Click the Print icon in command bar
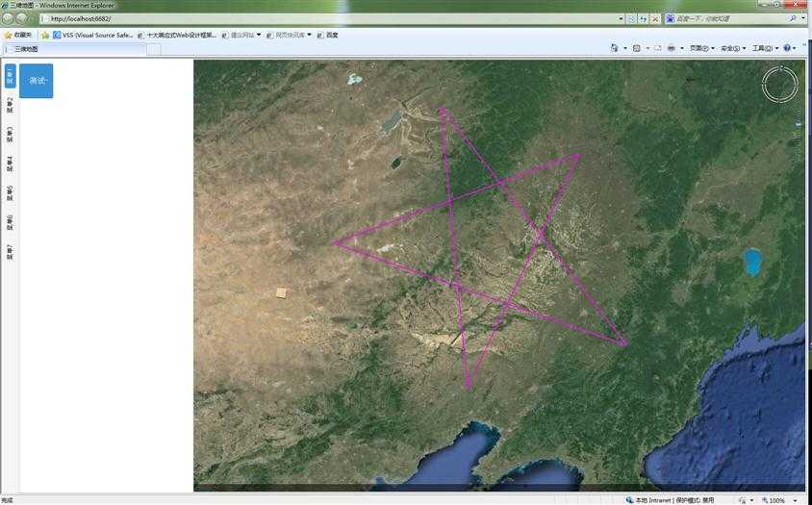The width and height of the screenshot is (812, 505). tap(672, 48)
